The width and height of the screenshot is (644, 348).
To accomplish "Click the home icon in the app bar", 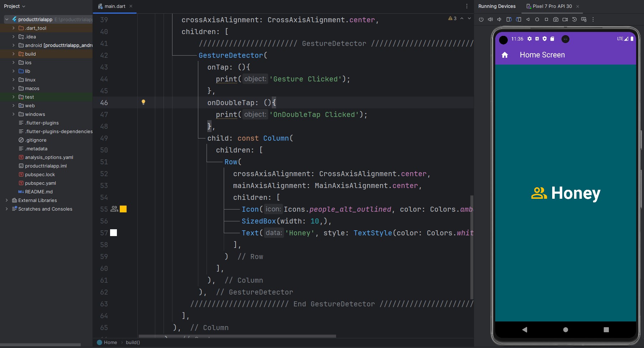I will pyautogui.click(x=505, y=55).
